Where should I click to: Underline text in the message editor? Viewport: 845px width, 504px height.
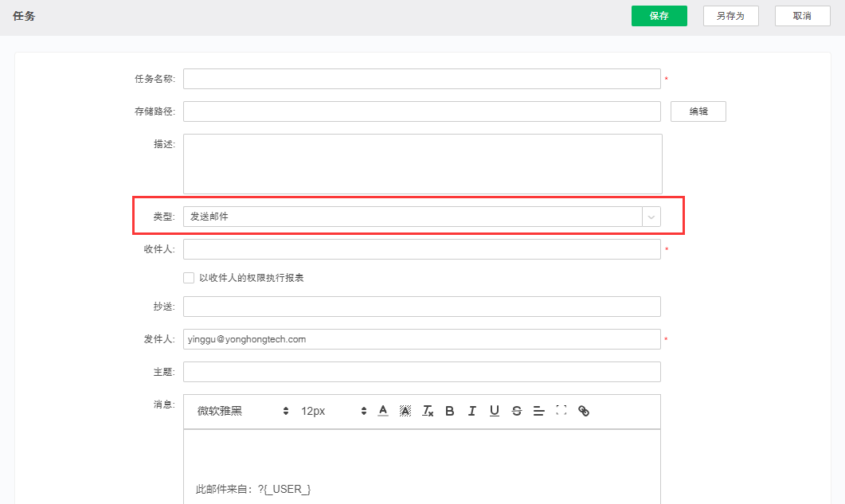(494, 410)
